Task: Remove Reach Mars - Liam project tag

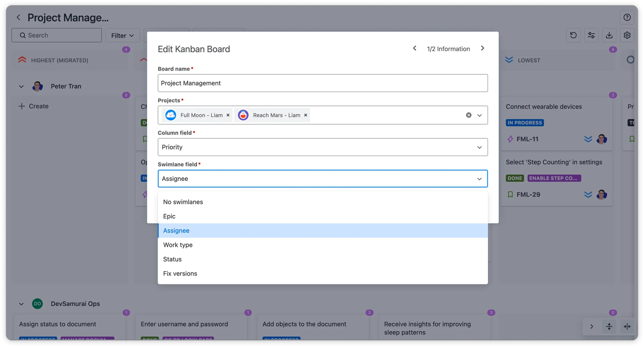Action: [x=306, y=115]
